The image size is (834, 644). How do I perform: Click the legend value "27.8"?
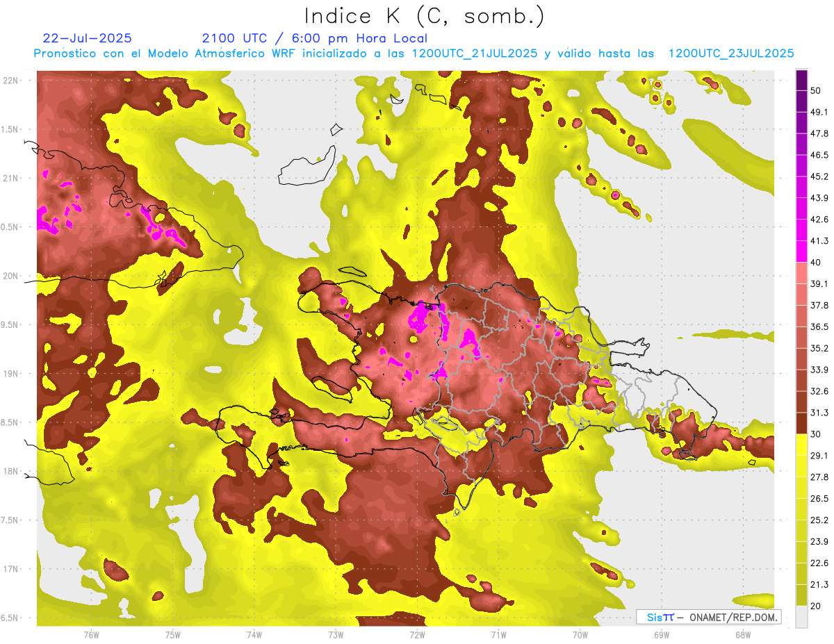coord(819,477)
